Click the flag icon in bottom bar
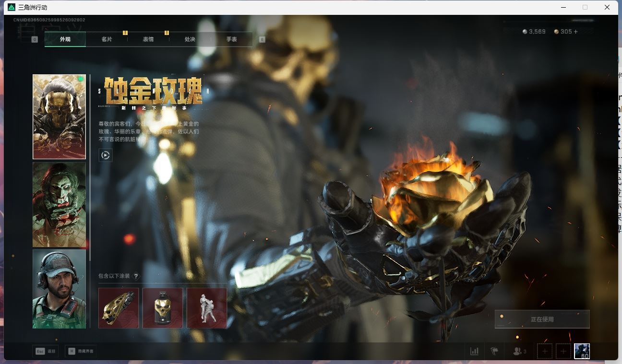This screenshot has height=364, width=622. (494, 351)
